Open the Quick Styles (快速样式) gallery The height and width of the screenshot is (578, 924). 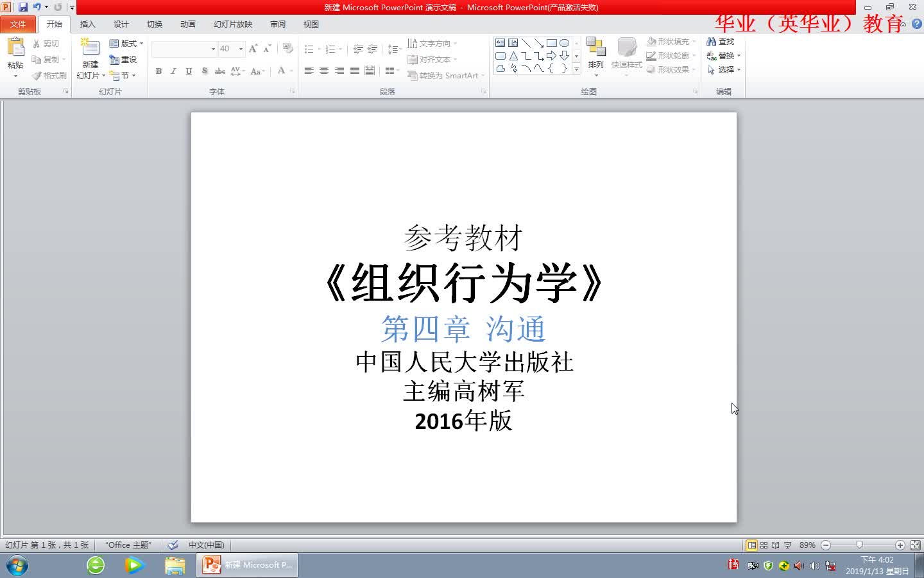coord(626,55)
